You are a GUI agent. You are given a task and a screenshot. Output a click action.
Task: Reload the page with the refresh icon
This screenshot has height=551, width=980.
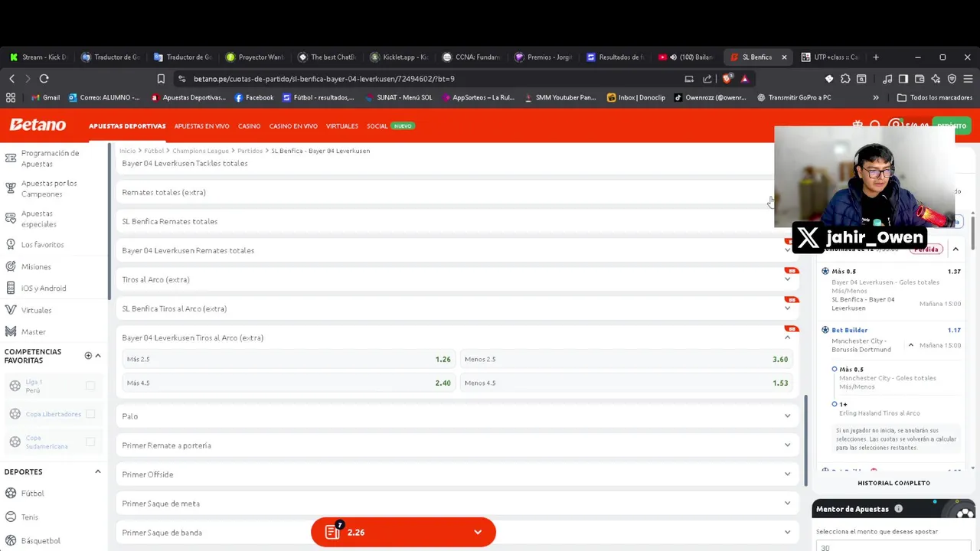44,78
